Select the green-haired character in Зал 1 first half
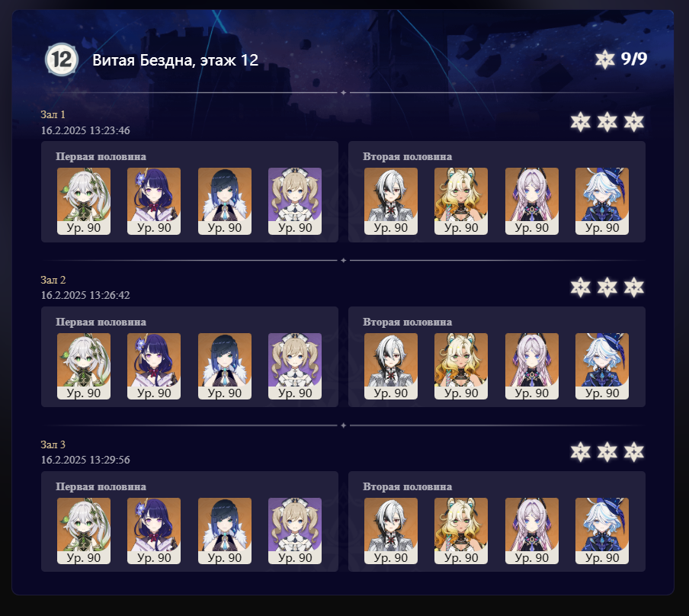 [84, 201]
